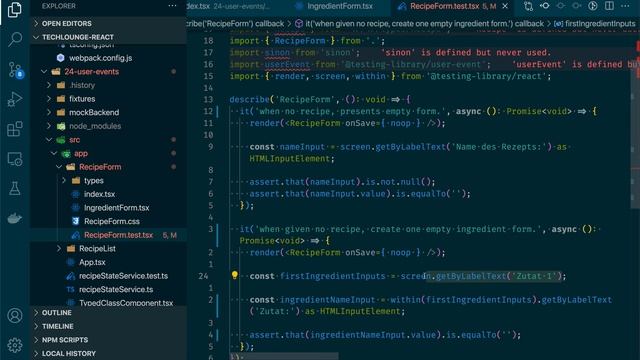Image resolution: width=640 pixels, height=360 pixels.
Task: Open the Extensions view
Action: coord(15,129)
